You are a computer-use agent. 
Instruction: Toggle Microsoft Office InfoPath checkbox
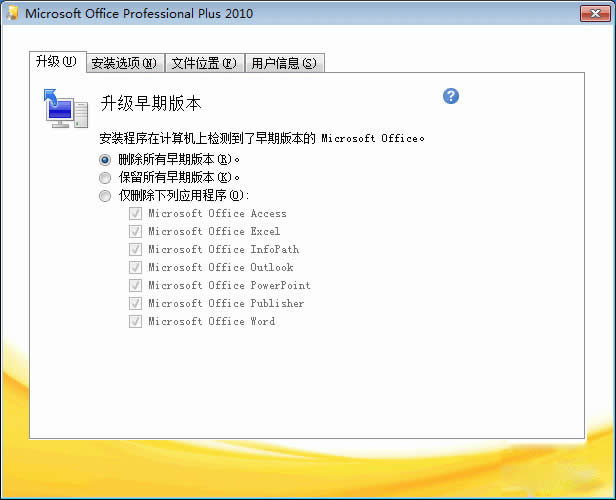click(x=135, y=249)
